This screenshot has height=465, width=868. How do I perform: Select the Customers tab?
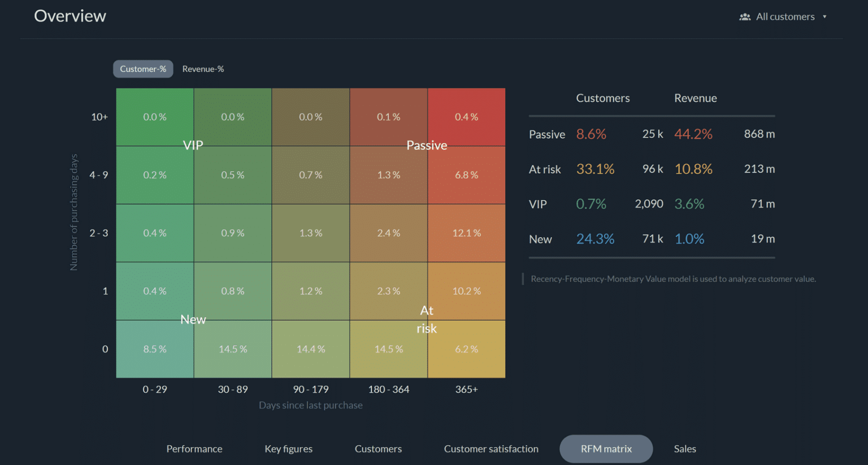click(378, 449)
